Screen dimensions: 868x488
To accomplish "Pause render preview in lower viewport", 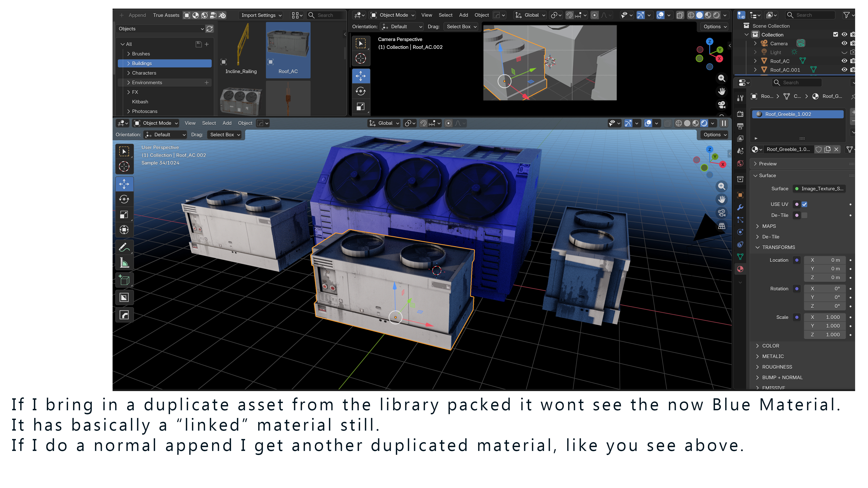I will click(x=723, y=123).
